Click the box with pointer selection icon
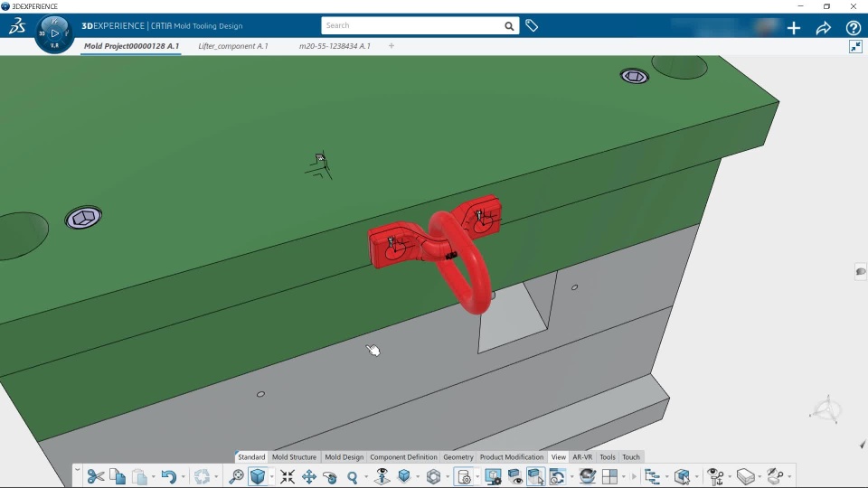Screen dimensions: 868x488 [683, 476]
